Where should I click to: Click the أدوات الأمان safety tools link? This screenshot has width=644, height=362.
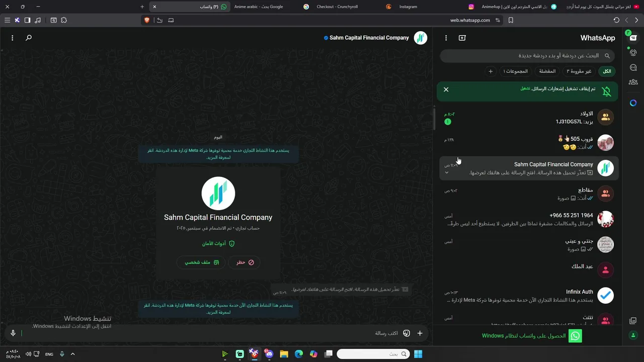pyautogui.click(x=218, y=243)
